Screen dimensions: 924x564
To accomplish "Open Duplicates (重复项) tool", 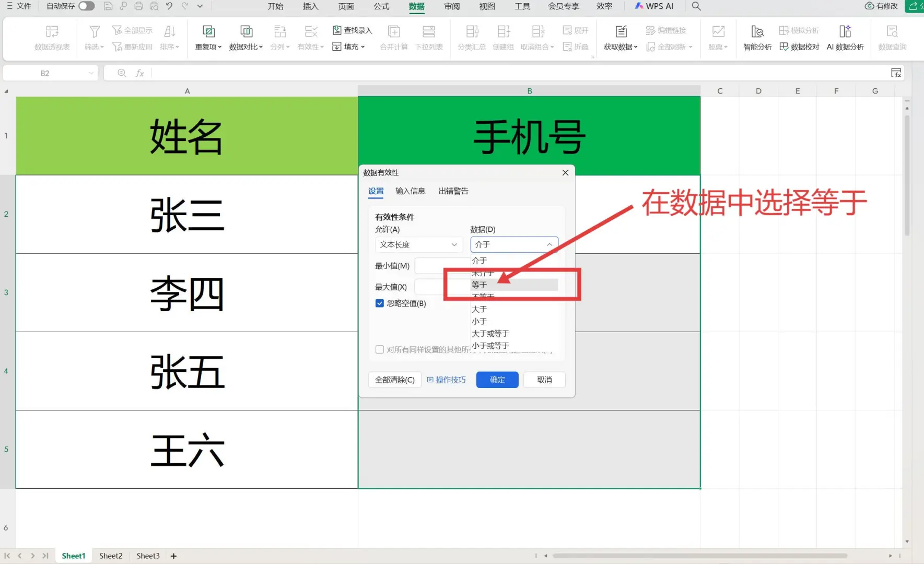I will point(208,38).
